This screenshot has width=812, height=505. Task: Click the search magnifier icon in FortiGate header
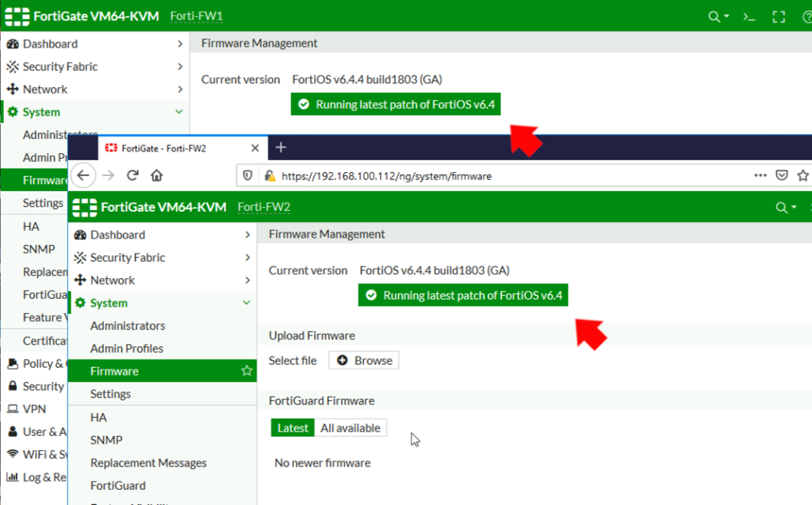click(x=714, y=16)
